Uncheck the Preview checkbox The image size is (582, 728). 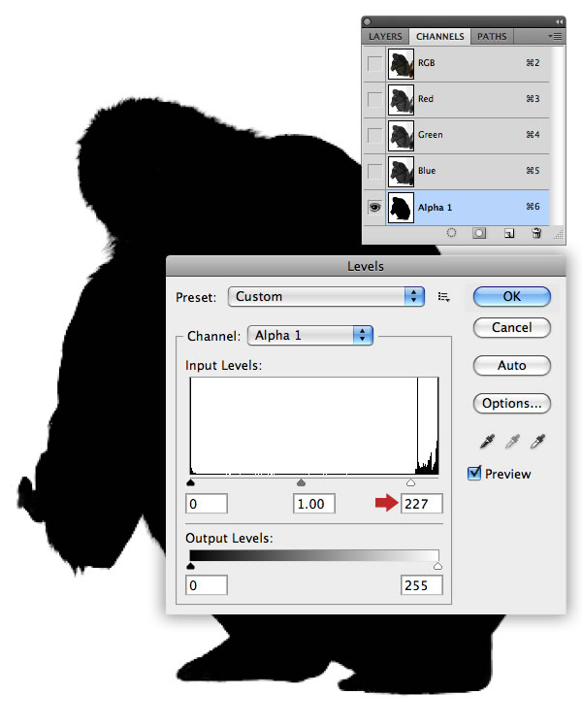click(x=474, y=473)
